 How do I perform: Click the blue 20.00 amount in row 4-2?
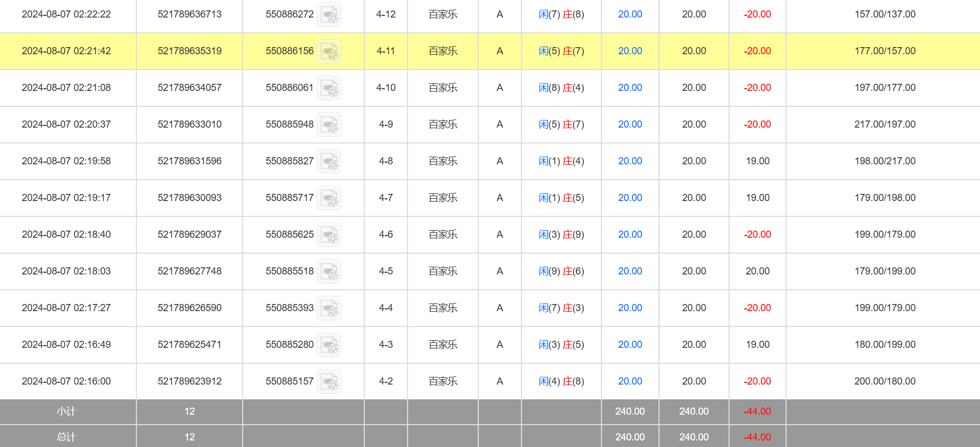630,381
